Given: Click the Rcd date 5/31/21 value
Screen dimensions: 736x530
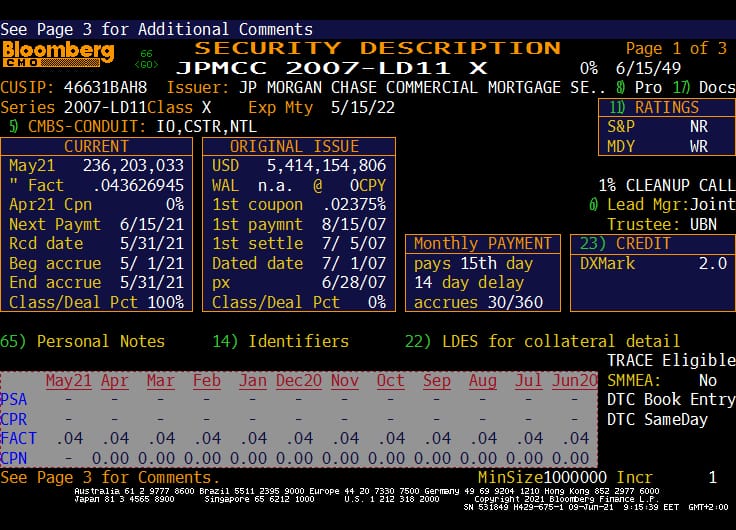Looking at the screenshot, I should click(152, 244).
